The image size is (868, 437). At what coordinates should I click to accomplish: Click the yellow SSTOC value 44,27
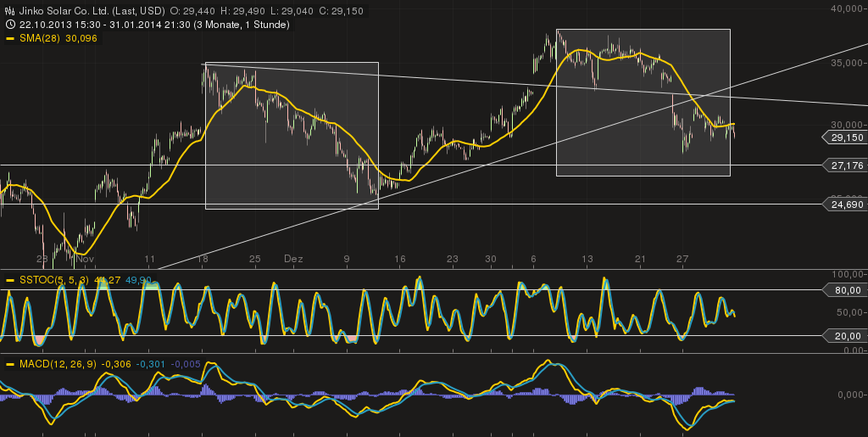[108, 281]
